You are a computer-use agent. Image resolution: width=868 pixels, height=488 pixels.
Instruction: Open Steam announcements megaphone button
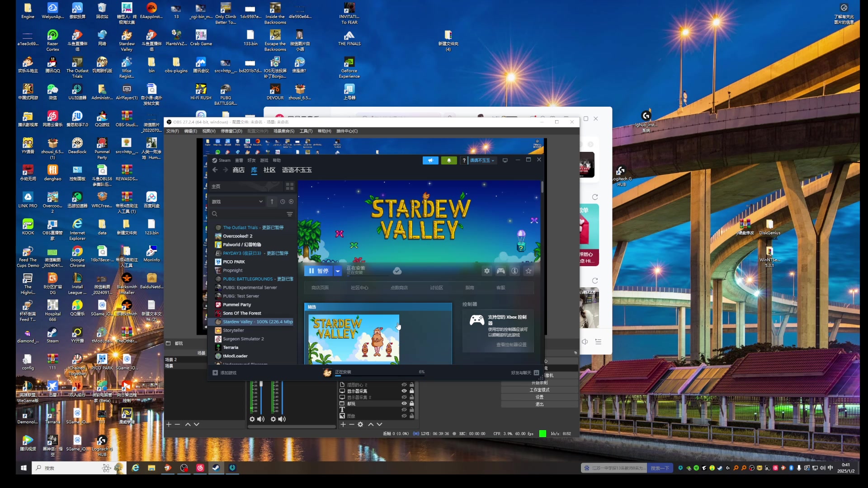(430, 160)
